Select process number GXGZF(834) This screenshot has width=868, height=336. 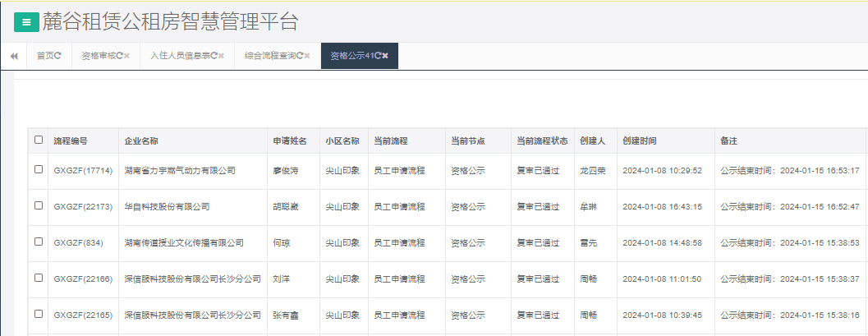coord(78,242)
